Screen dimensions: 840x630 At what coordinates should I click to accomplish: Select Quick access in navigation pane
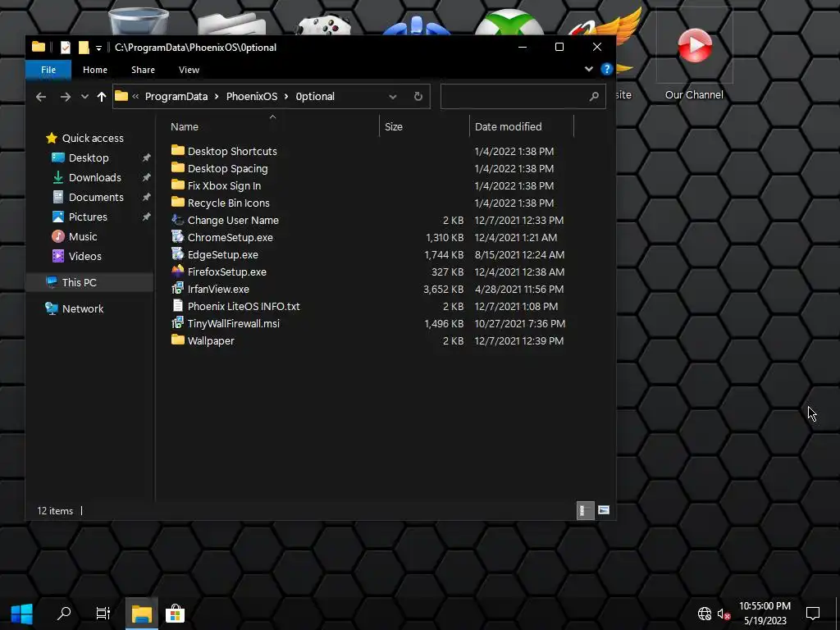point(92,138)
